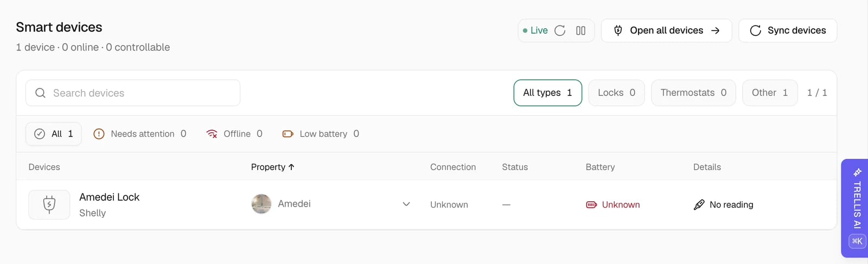
Task: Click the 1 / 1 count indicator
Action: click(x=817, y=93)
